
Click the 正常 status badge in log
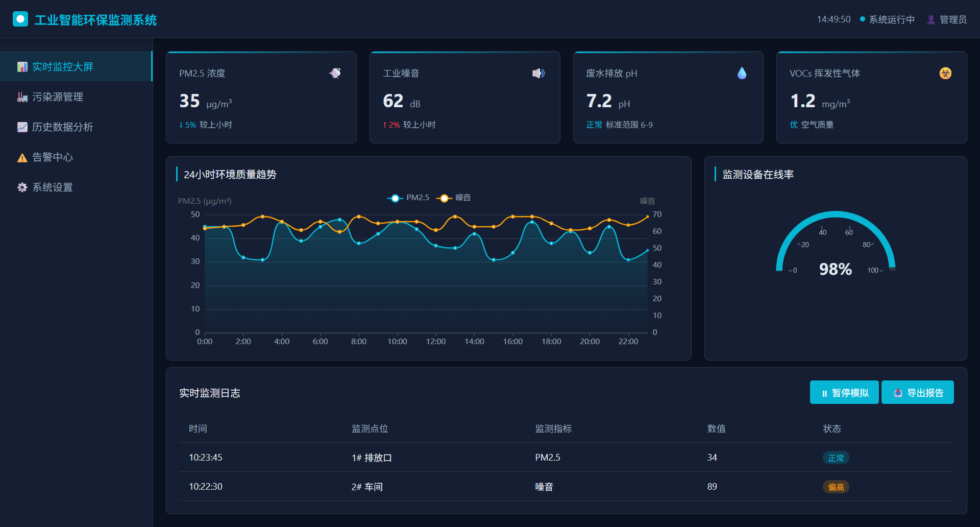pos(836,458)
